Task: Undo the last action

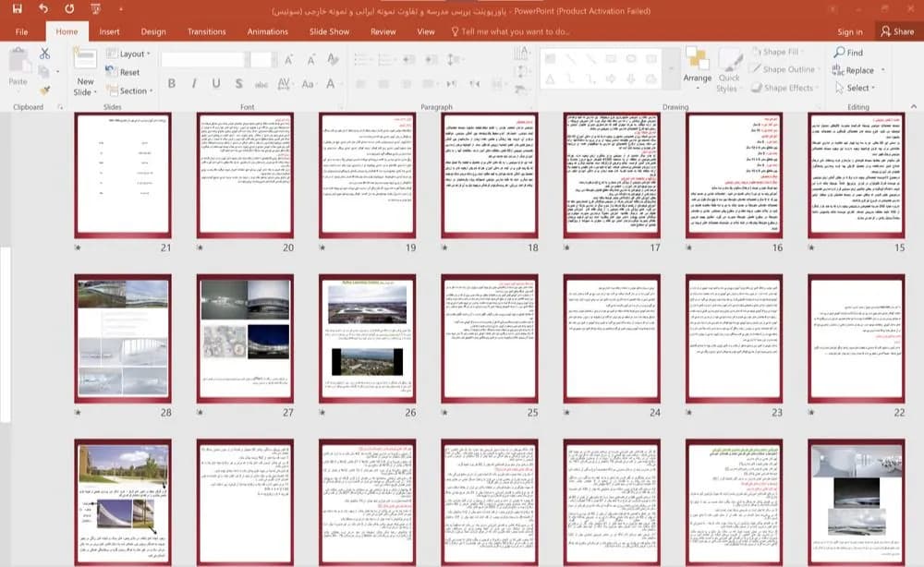Action: 43,9
